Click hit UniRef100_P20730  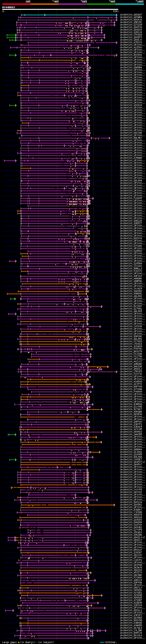(131, 374)
